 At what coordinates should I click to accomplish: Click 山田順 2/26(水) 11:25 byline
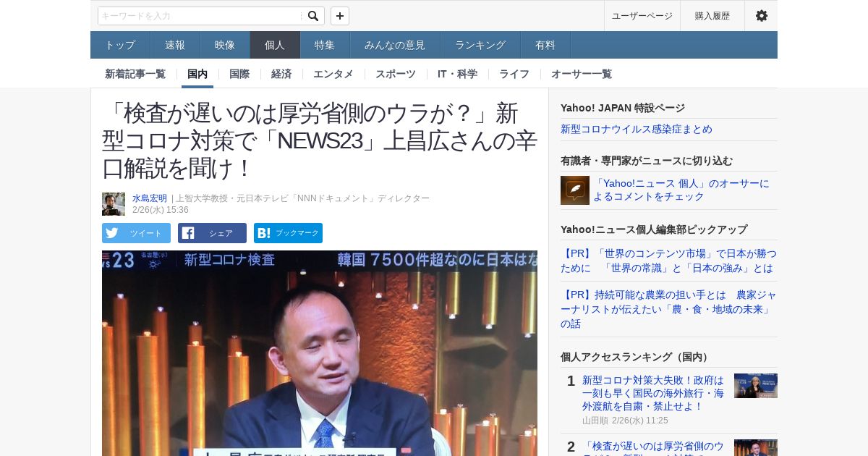point(625,421)
